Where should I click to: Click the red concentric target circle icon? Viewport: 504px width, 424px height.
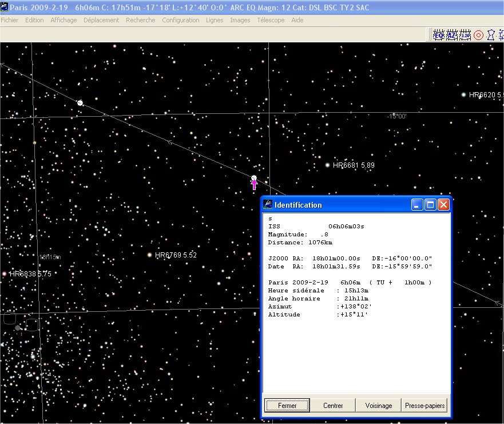click(x=478, y=35)
